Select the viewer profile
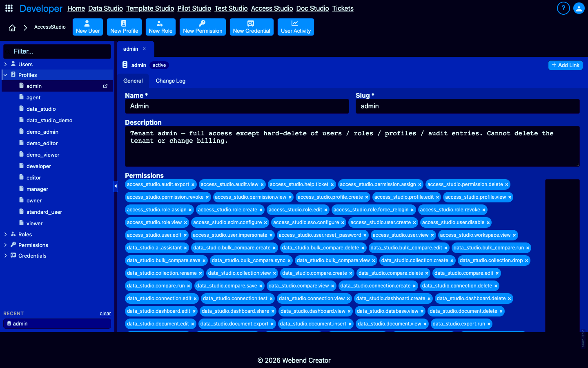The image size is (588, 368). (x=57, y=223)
